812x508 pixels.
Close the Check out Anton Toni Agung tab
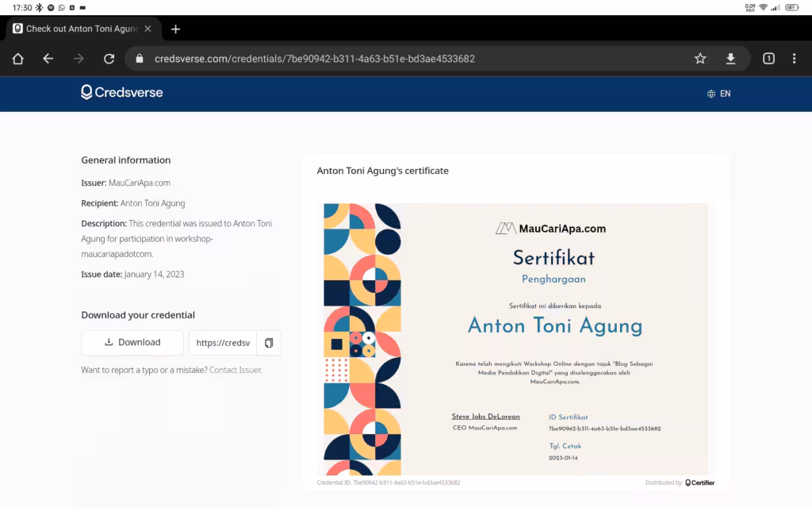(x=148, y=29)
